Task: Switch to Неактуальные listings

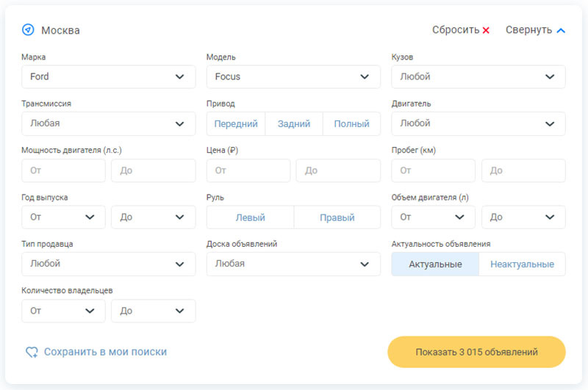Action: point(522,264)
